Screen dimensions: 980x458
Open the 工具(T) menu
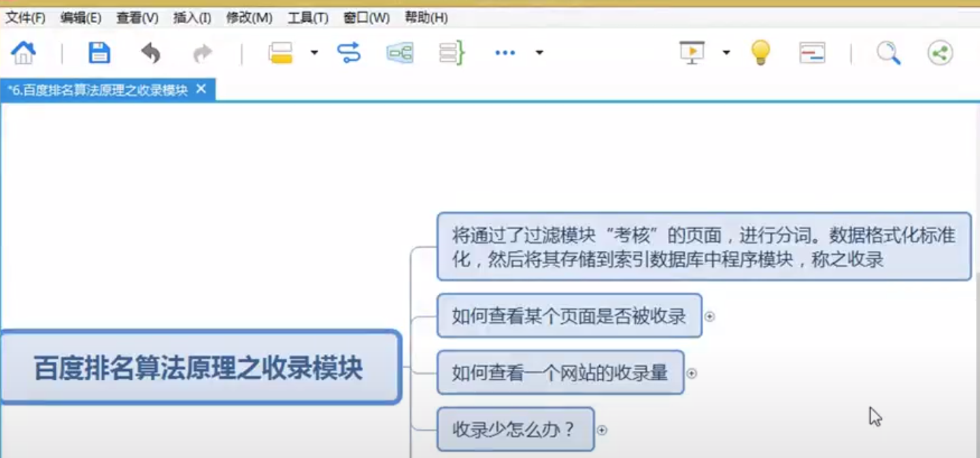pyautogui.click(x=308, y=18)
